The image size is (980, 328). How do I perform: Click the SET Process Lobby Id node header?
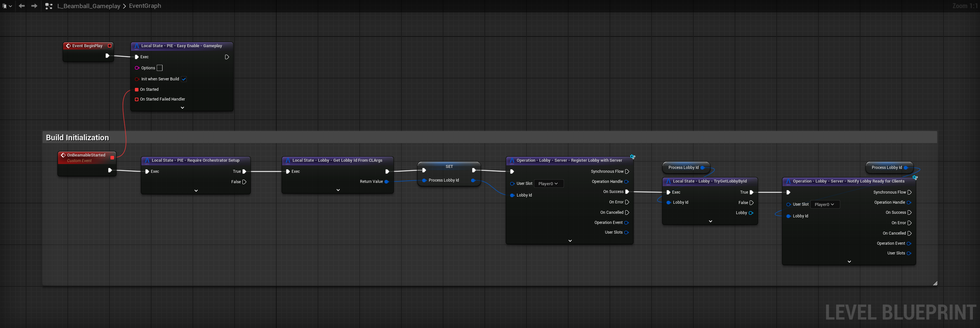point(449,167)
